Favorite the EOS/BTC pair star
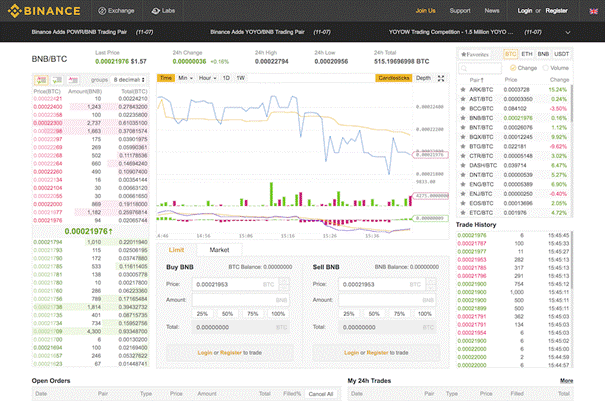The image size is (605, 401). [463, 203]
